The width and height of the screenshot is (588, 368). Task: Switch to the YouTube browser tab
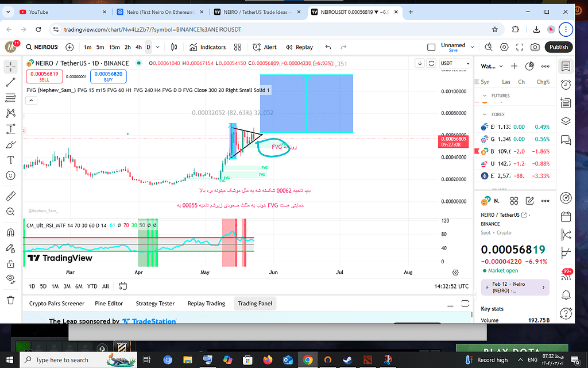coord(63,12)
